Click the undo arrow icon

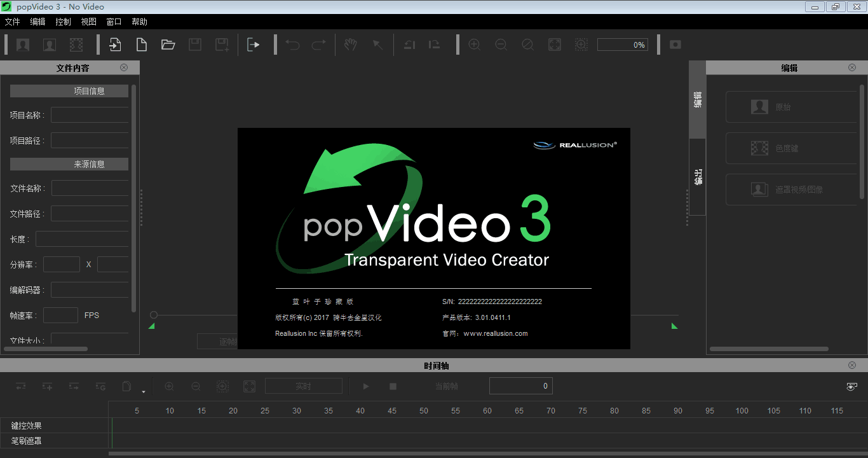292,45
